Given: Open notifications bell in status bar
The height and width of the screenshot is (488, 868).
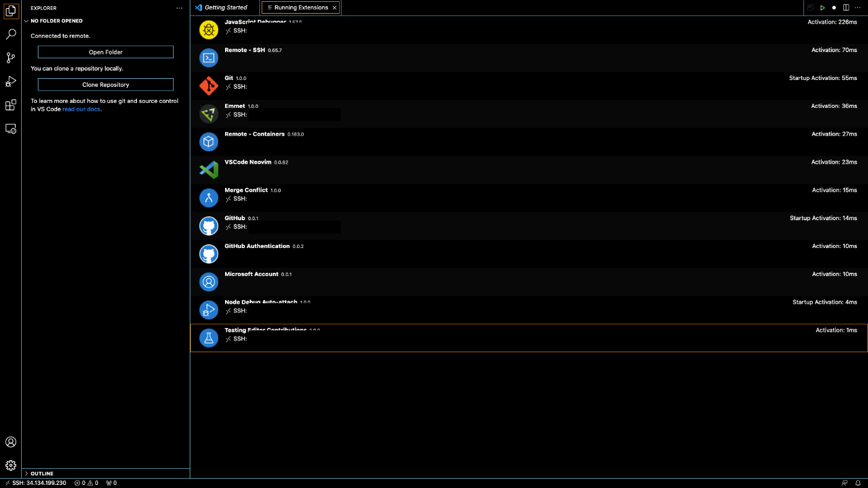Looking at the screenshot, I should [858, 483].
